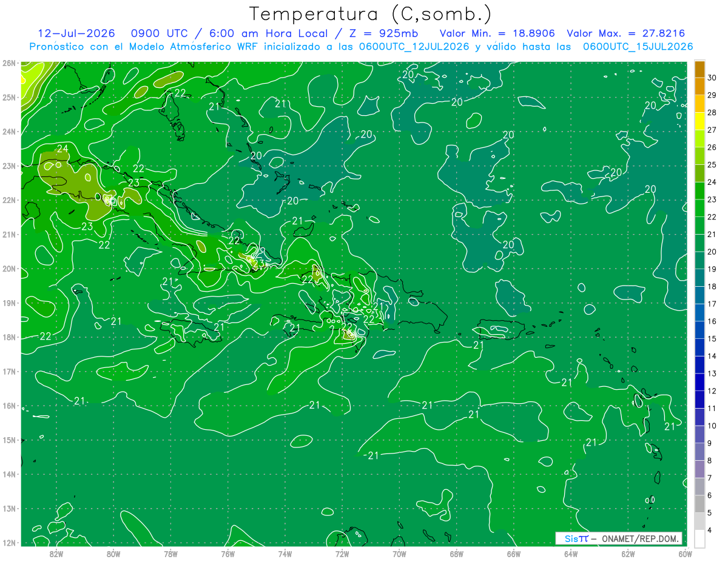Click the '8' label on the color scale

710,461
